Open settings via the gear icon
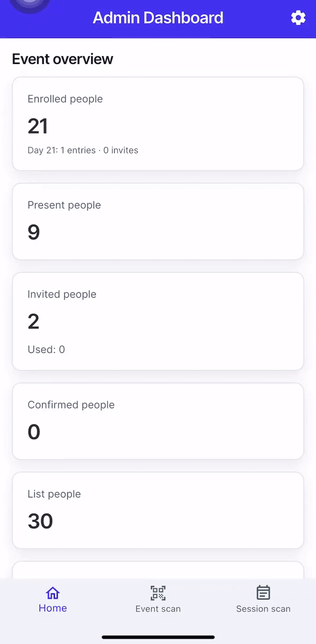The width and height of the screenshot is (316, 644). click(298, 18)
